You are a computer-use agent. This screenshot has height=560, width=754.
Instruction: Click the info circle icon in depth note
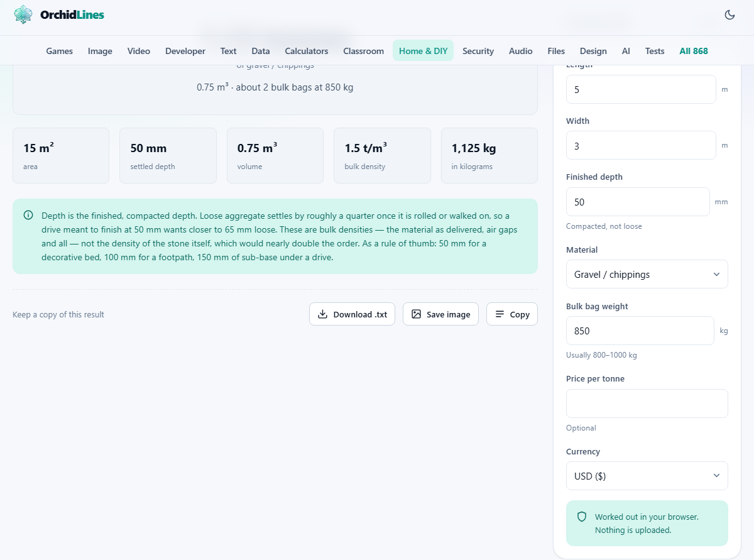point(28,216)
